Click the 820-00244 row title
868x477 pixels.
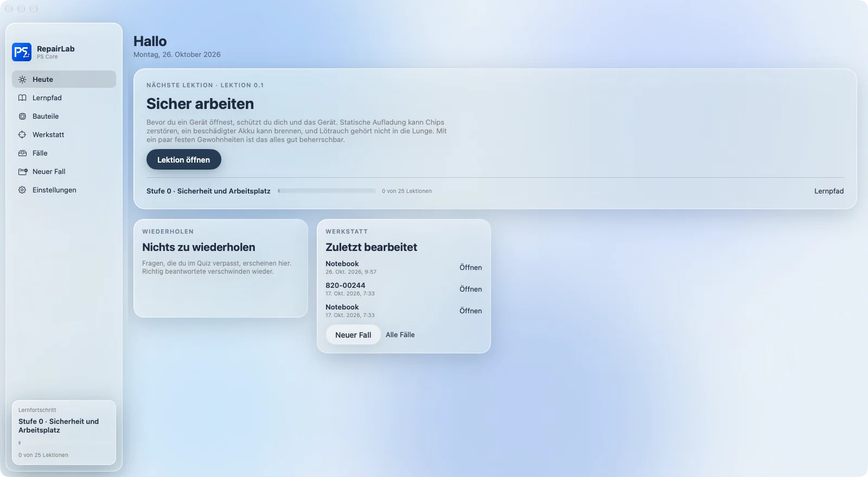(345, 285)
